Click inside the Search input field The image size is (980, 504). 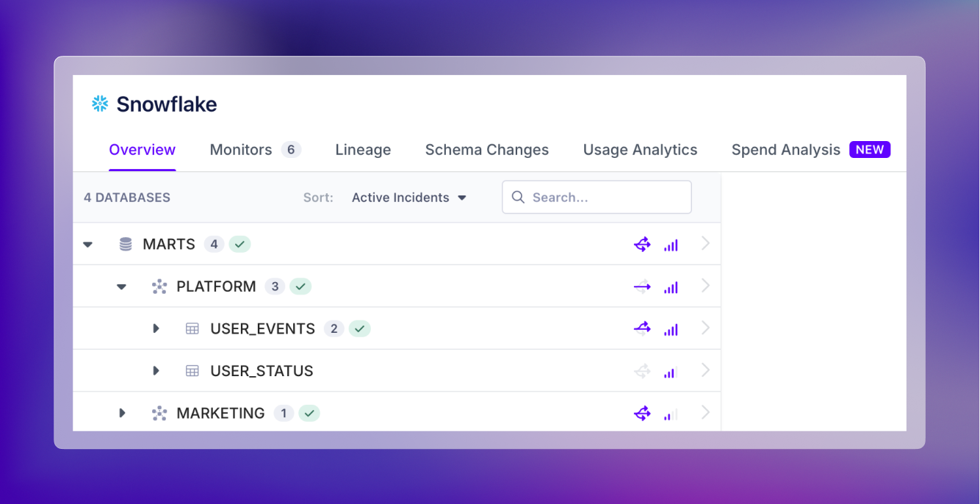(597, 197)
